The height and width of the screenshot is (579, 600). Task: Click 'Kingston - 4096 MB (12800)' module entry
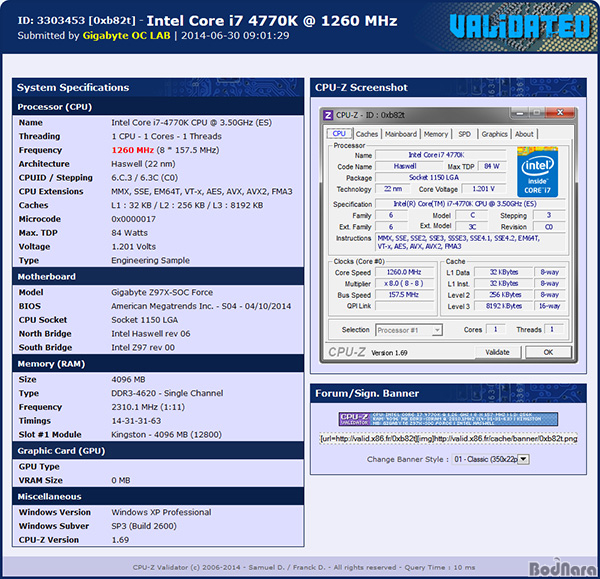166,434
